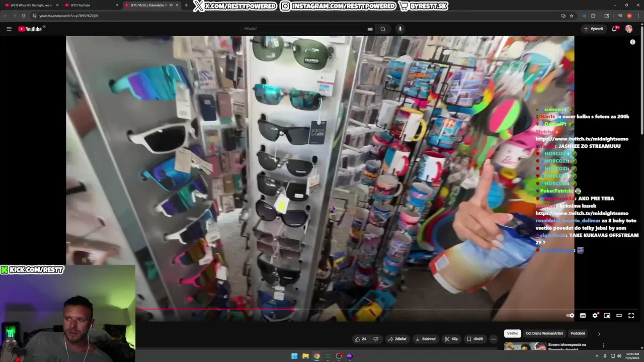Create a clip with Klip button
Screen dimensions: 644x362
(x=451, y=339)
